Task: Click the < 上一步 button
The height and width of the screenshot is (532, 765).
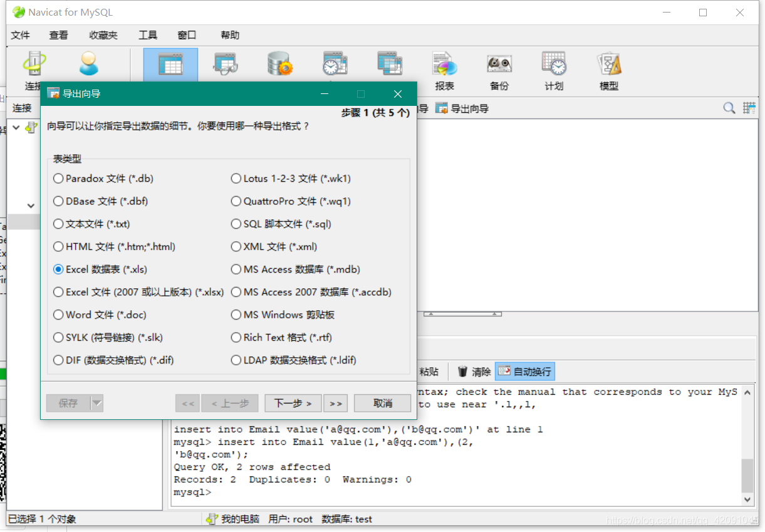Action: [x=230, y=403]
